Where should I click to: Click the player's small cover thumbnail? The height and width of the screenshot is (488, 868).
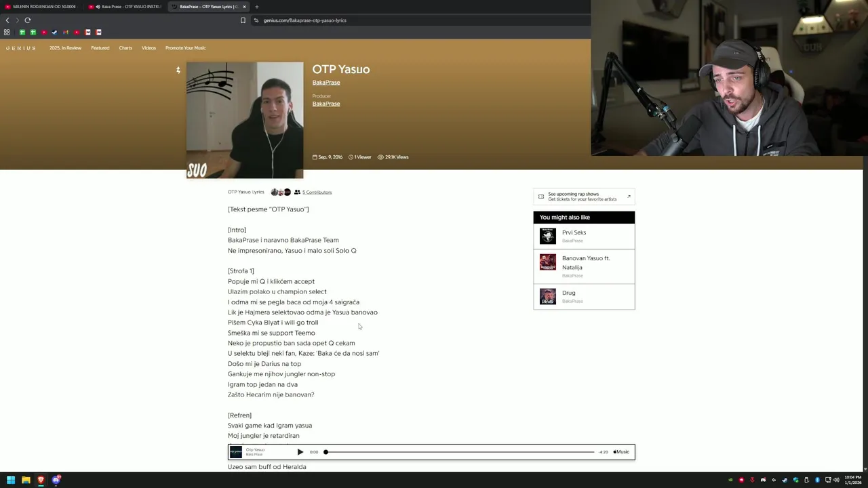pyautogui.click(x=236, y=452)
